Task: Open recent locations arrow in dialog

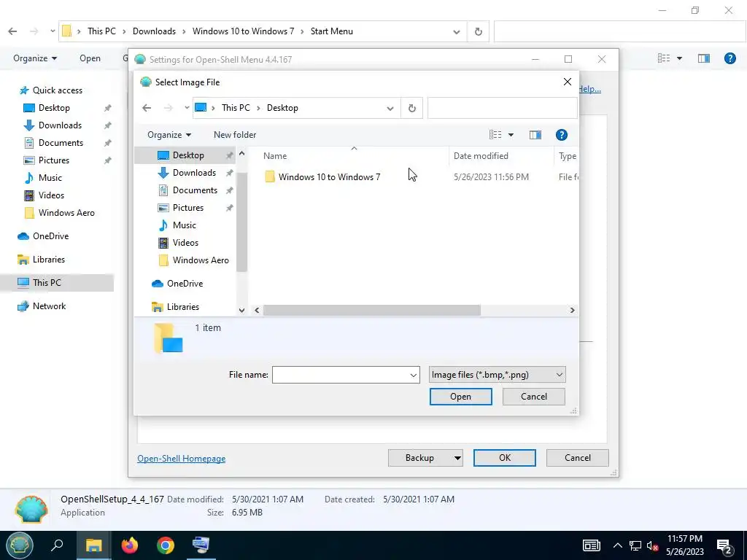Action: tap(187, 108)
